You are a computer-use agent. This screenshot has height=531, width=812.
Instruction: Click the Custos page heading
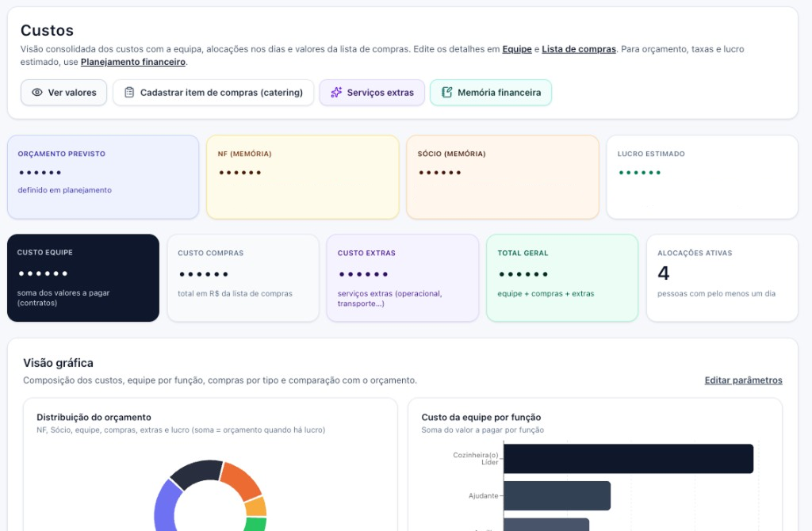[47, 31]
